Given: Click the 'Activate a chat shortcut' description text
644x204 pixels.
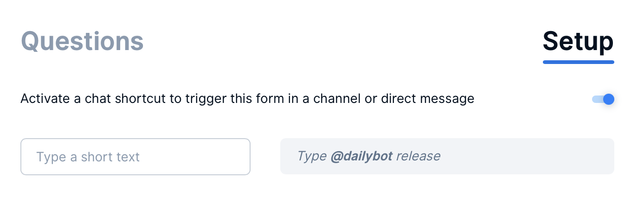Looking at the screenshot, I should 247,99.
